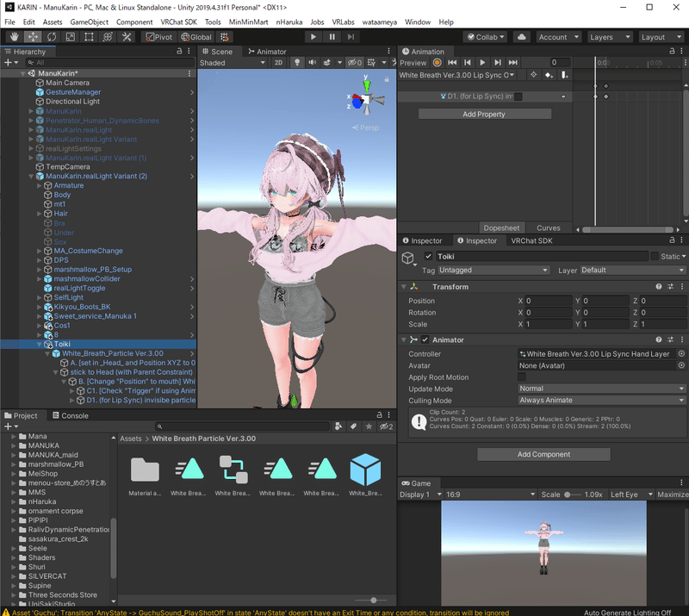Open the Layers dropdown

(x=610, y=37)
